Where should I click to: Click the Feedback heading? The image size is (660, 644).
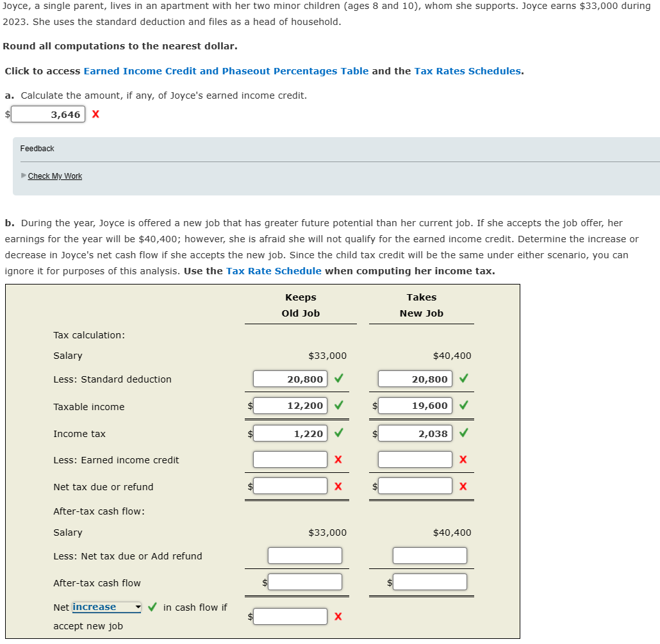click(x=37, y=149)
